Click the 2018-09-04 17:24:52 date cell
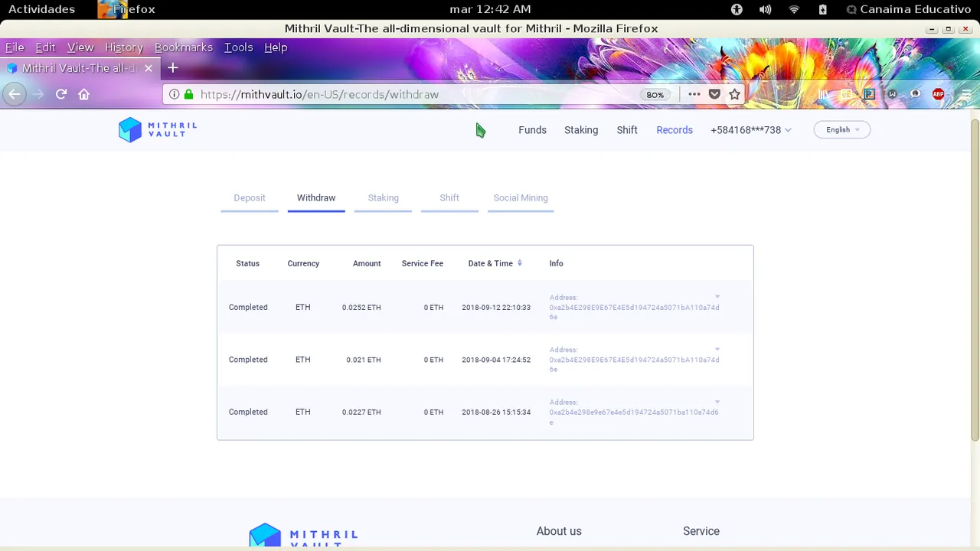Viewport: 980px width, 551px height. tap(496, 360)
